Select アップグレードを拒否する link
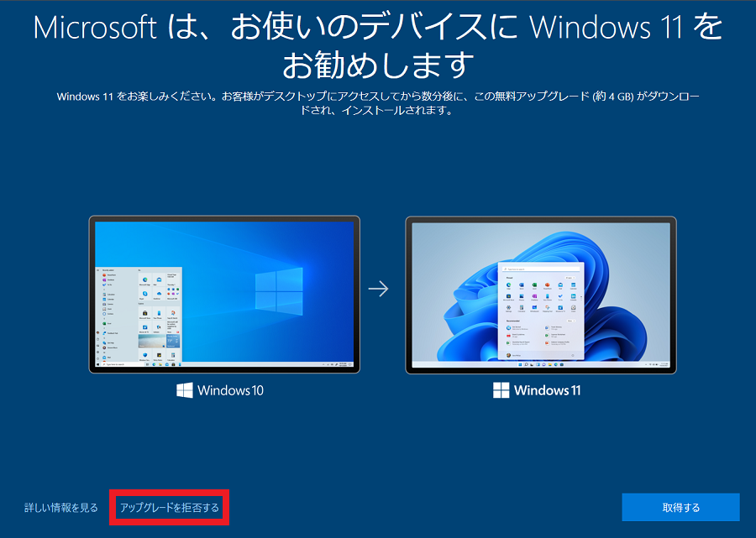Viewport: 756px width, 538px height. tap(169, 508)
